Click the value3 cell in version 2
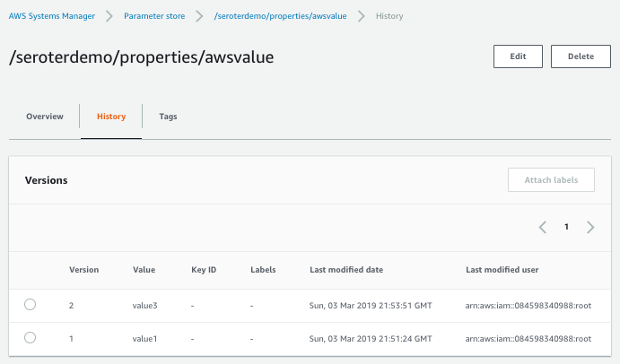The height and width of the screenshot is (364, 620). [x=144, y=306]
